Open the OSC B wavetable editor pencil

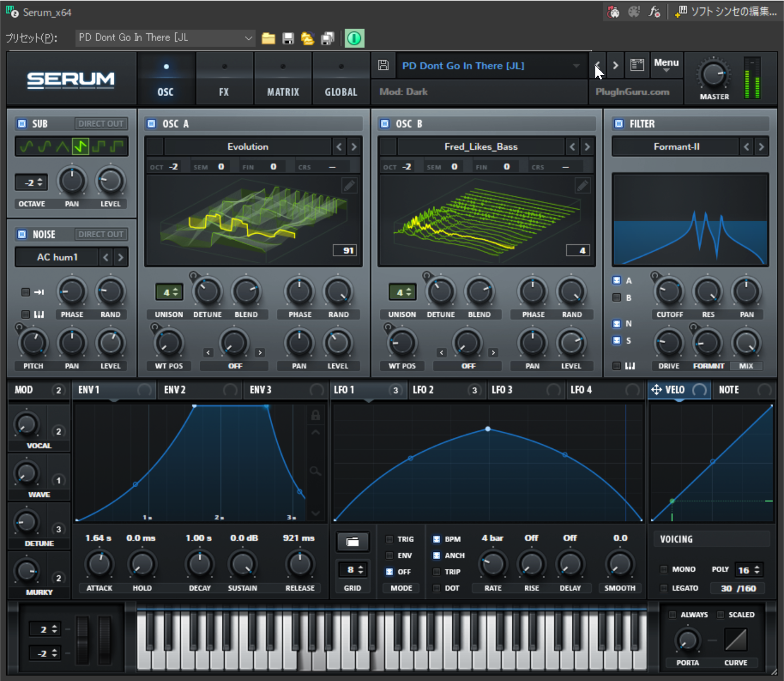coord(583,185)
